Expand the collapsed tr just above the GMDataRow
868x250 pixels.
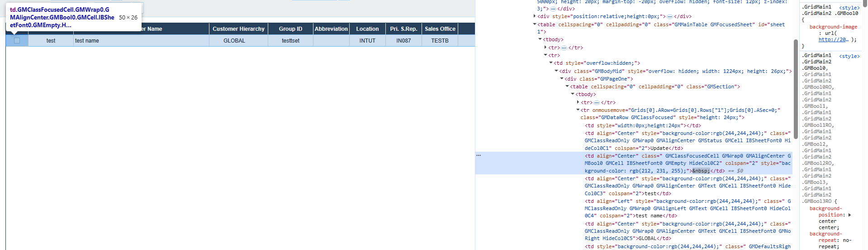578,102
